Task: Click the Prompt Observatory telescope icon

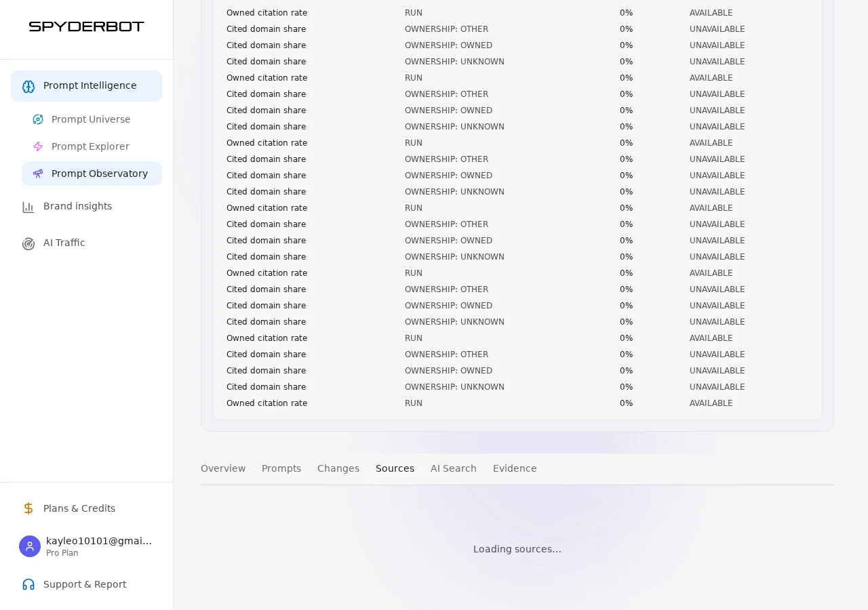Action: (x=38, y=174)
